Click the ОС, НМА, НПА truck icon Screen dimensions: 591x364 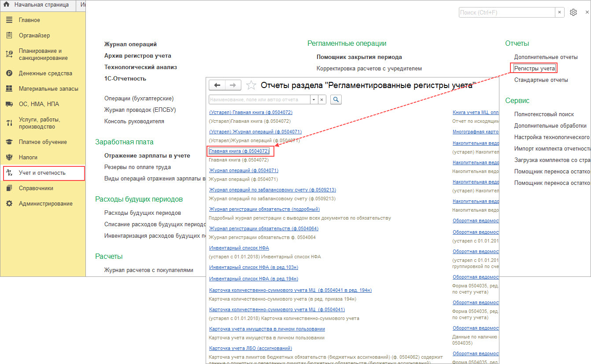click(x=9, y=104)
